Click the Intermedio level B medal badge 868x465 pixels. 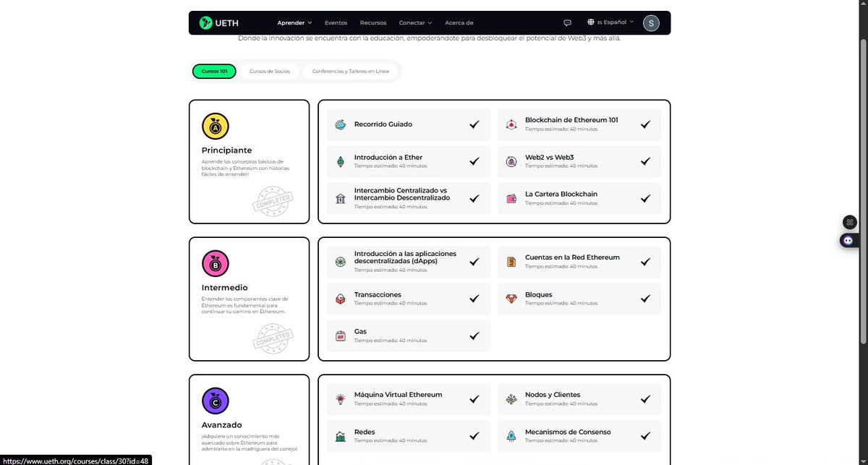[x=216, y=264]
